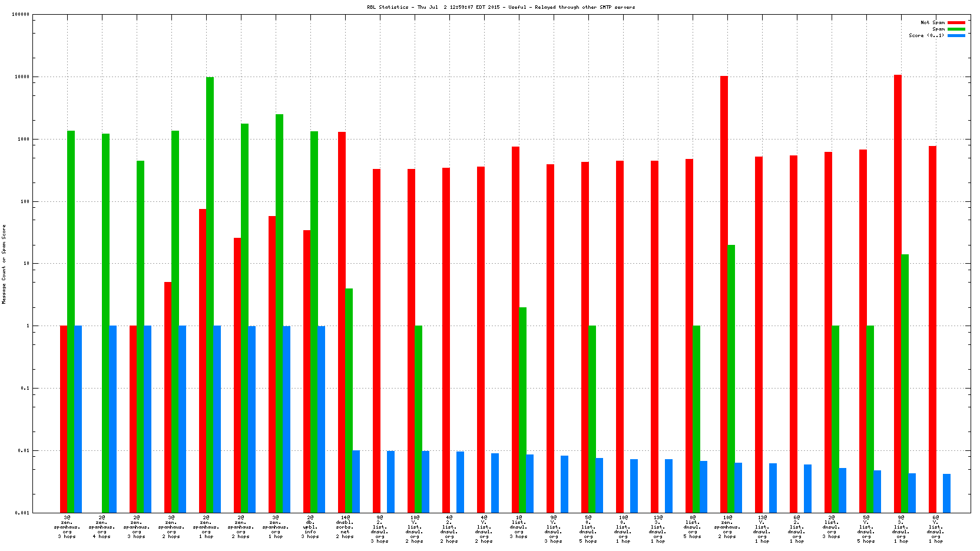The image size is (980, 551).
Task: Click the tallest green Spam bar
Action: [210, 294]
